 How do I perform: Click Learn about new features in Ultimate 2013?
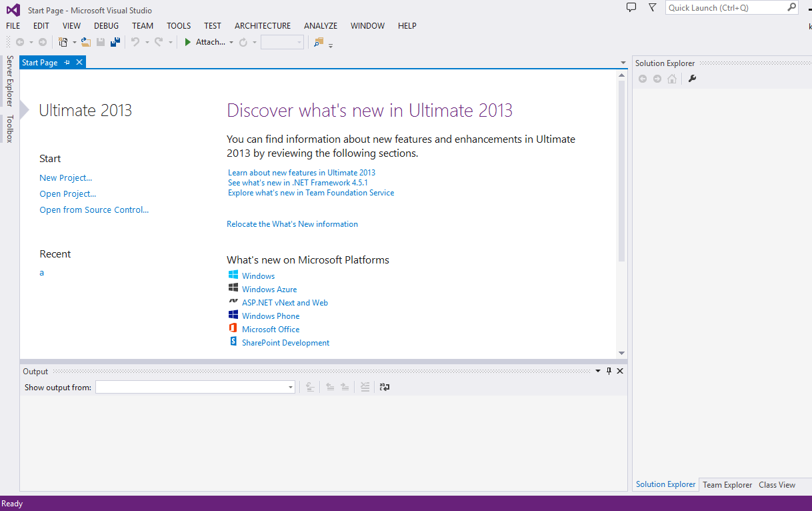(x=301, y=172)
